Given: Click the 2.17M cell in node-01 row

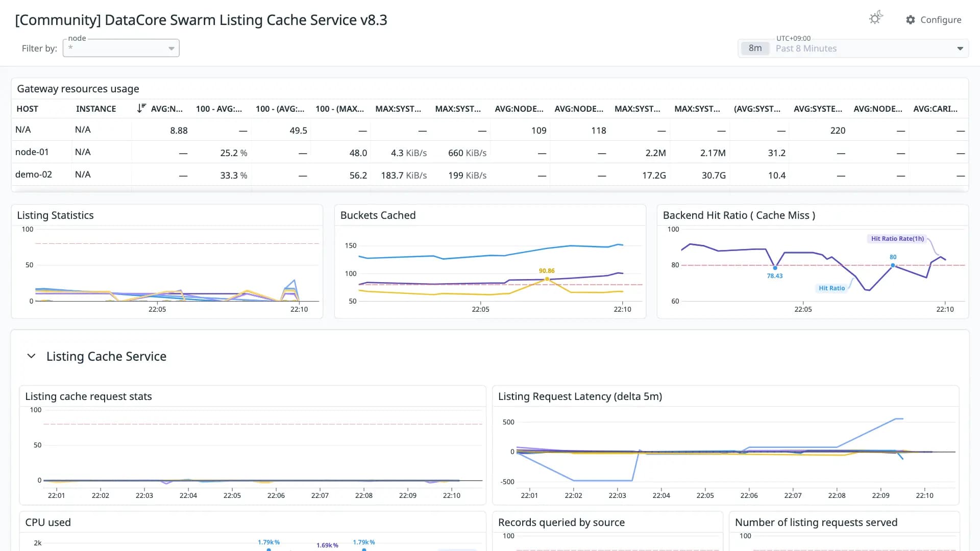Looking at the screenshot, I should (713, 153).
